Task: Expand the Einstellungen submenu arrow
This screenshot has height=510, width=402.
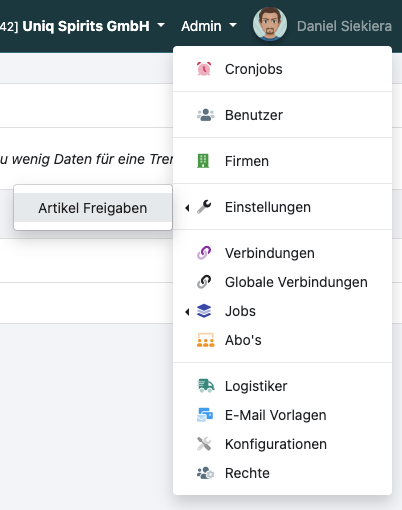Action: [x=187, y=208]
